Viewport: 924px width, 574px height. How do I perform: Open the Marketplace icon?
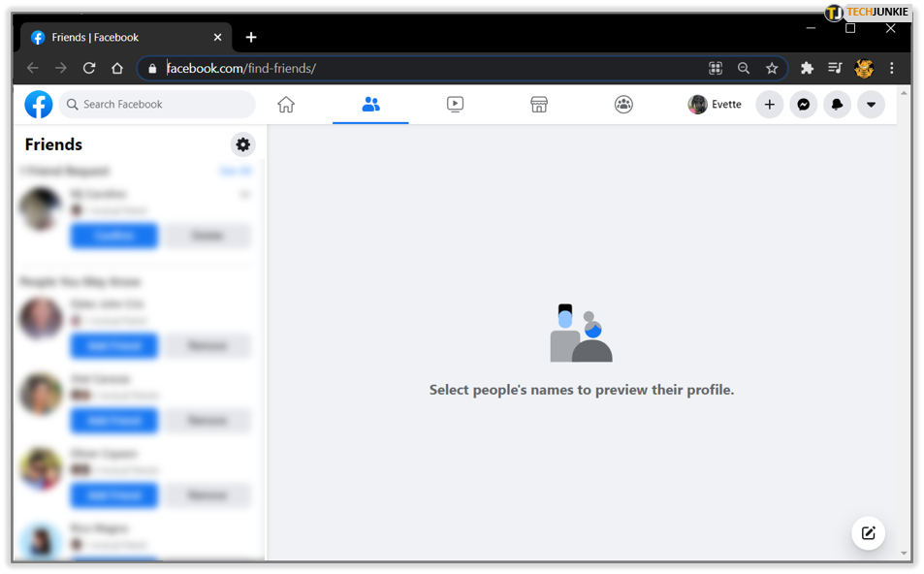pyautogui.click(x=538, y=104)
